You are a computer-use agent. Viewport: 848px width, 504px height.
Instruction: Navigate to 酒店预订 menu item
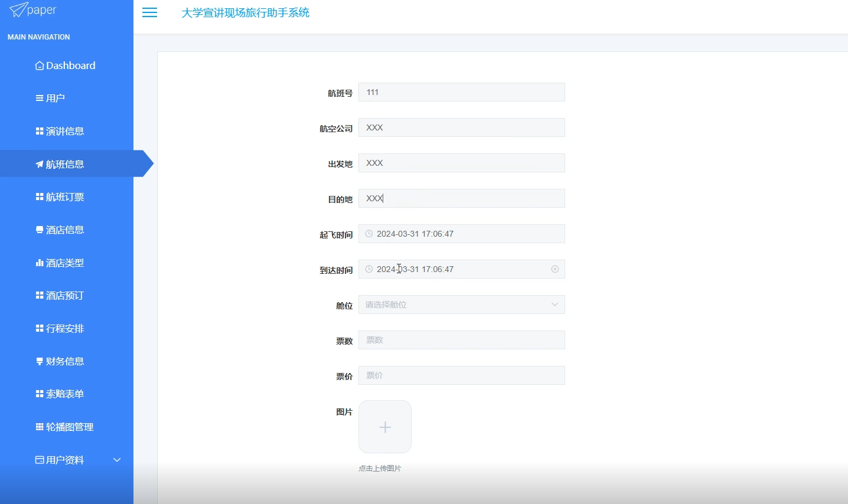pyautogui.click(x=67, y=295)
